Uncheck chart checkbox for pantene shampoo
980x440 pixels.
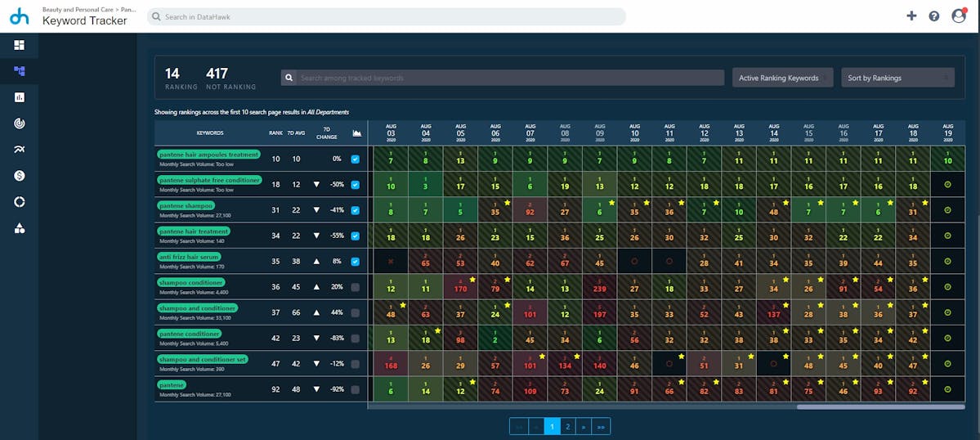click(x=355, y=210)
